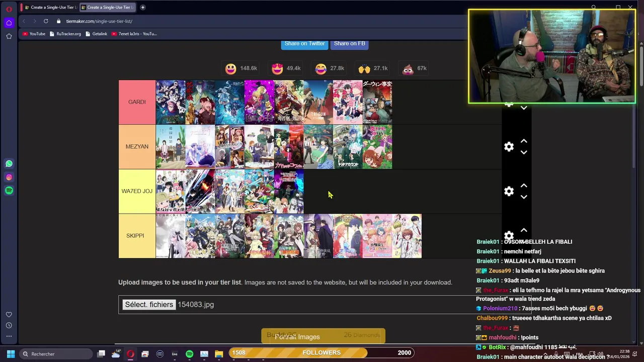Move MEZYAN tier up
This screenshot has height=362, width=644.
524,141
